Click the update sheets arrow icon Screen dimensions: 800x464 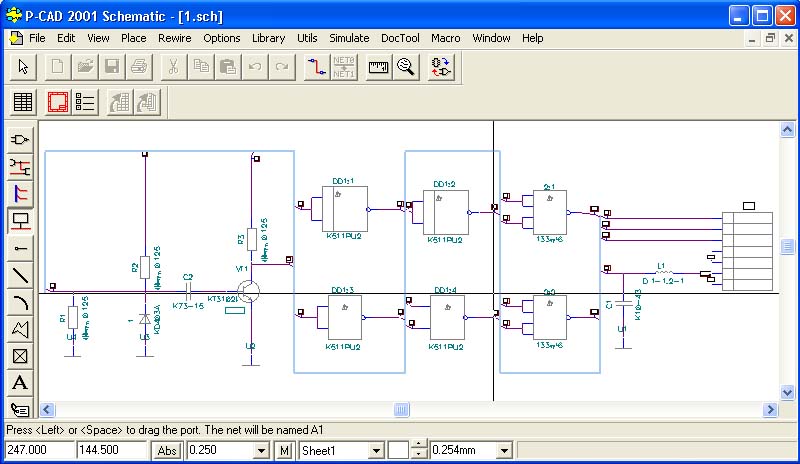point(147,102)
